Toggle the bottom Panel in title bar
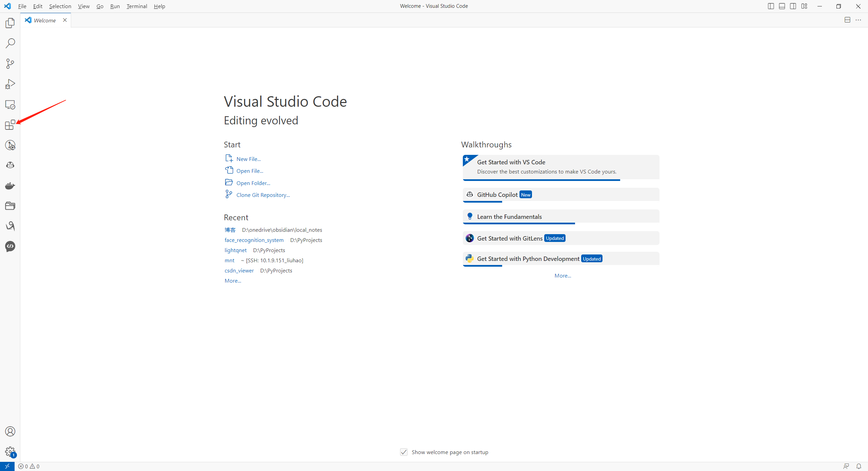This screenshot has height=471, width=868. tap(782, 6)
